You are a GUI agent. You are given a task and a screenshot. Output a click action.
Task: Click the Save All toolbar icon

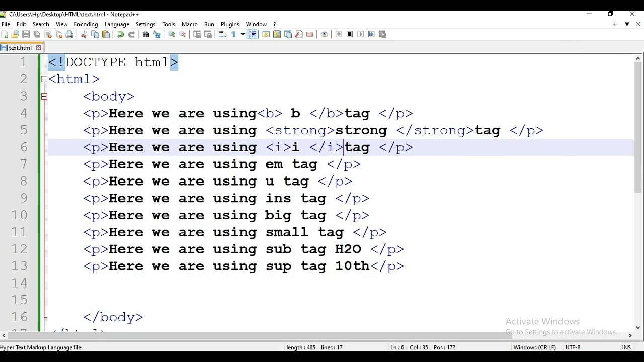click(37, 34)
